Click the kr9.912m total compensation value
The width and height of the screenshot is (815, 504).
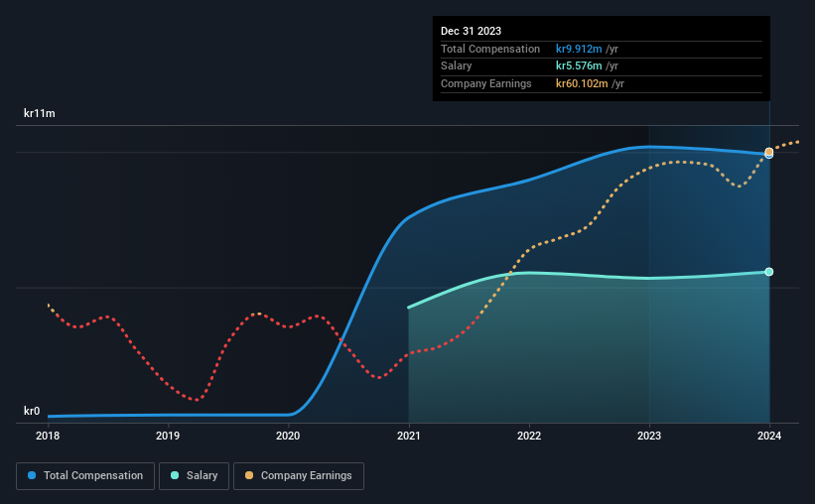[579, 49]
